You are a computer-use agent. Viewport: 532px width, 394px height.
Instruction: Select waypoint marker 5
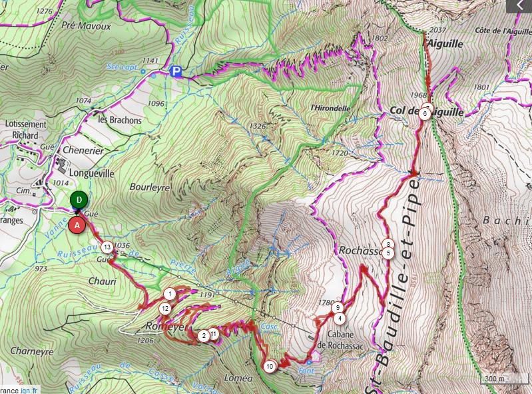point(388,253)
